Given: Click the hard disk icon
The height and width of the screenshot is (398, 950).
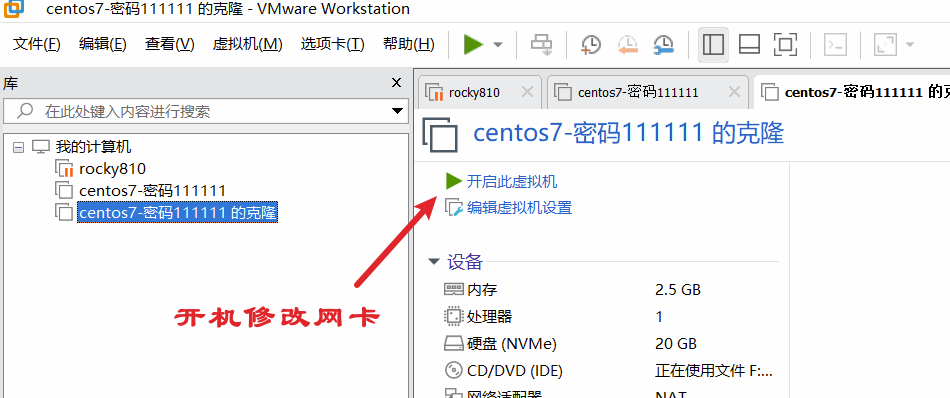Looking at the screenshot, I should tap(453, 344).
